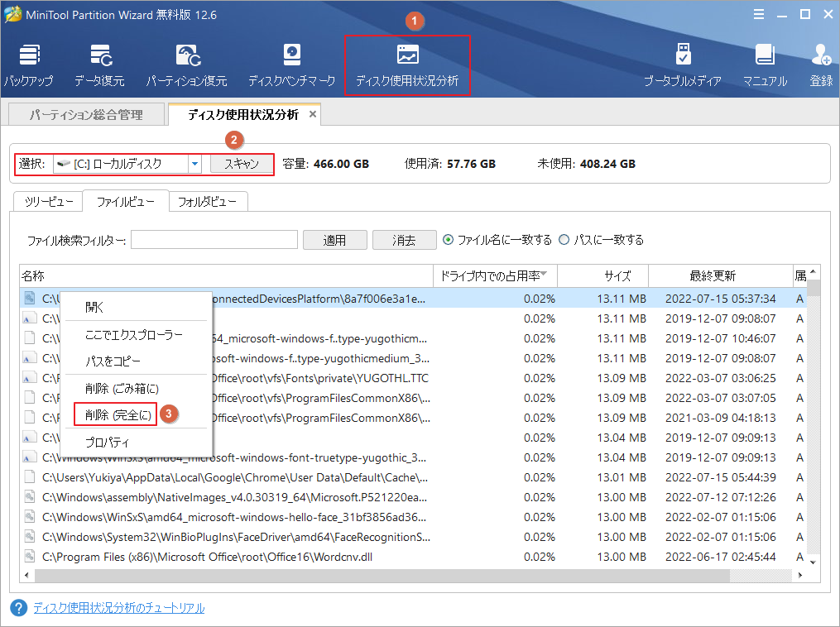Viewport: 840px width, 627px height.
Task: Click the 消去 filter button
Action: (404, 240)
